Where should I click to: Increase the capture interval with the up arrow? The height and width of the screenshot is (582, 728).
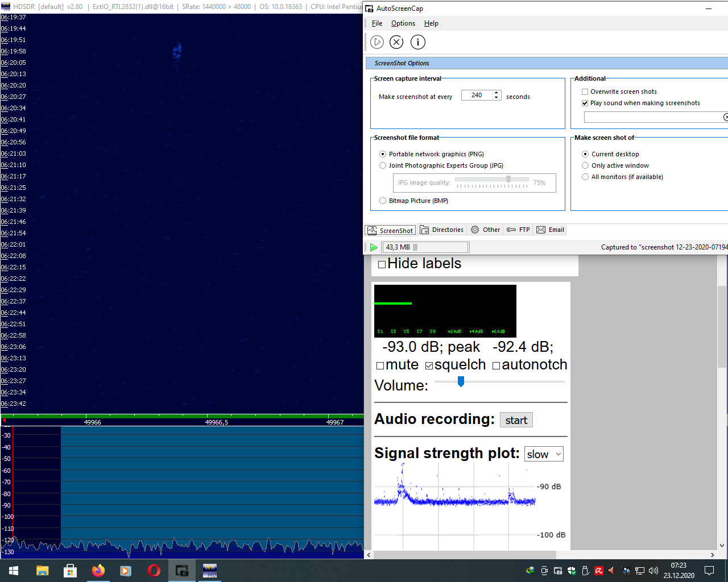[497, 93]
